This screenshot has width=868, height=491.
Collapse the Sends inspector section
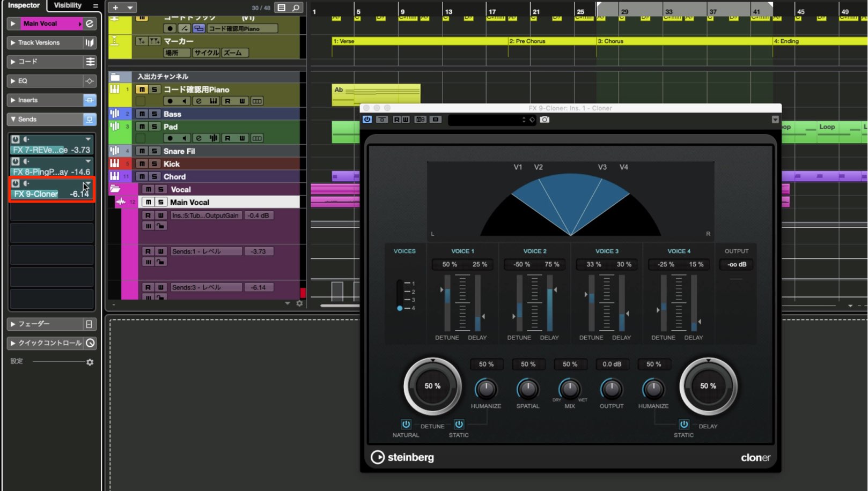click(12, 119)
